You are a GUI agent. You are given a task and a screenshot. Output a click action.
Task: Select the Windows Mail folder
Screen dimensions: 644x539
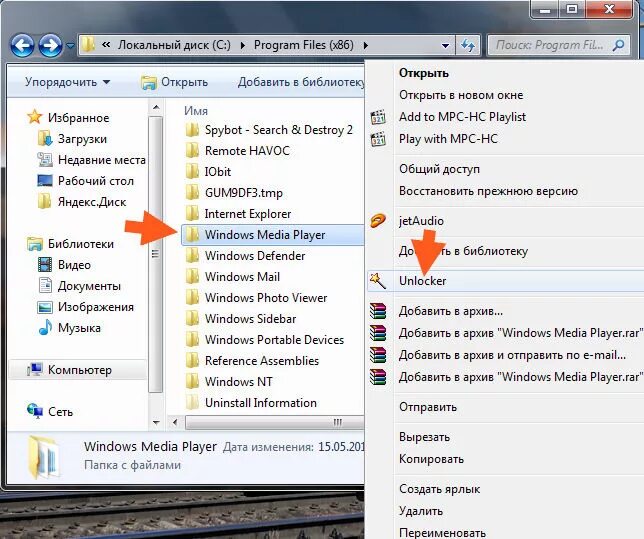(x=232, y=276)
